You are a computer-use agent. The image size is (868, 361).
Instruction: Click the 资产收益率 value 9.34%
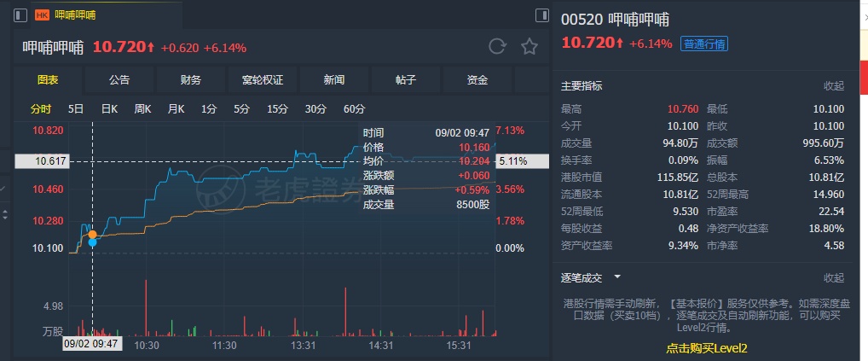pyautogui.click(x=683, y=246)
